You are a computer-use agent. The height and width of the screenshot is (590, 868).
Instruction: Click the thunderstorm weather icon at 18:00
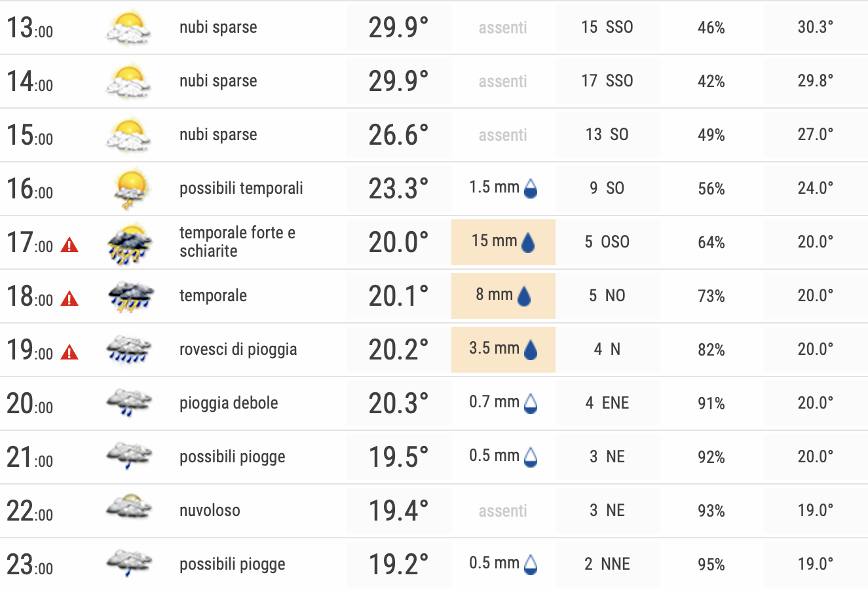(x=130, y=296)
